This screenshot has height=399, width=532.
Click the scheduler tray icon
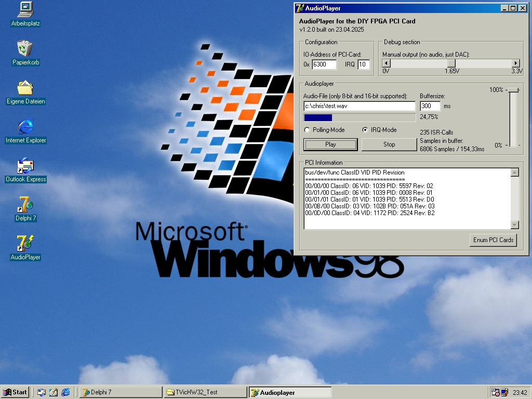pyautogui.click(x=495, y=392)
